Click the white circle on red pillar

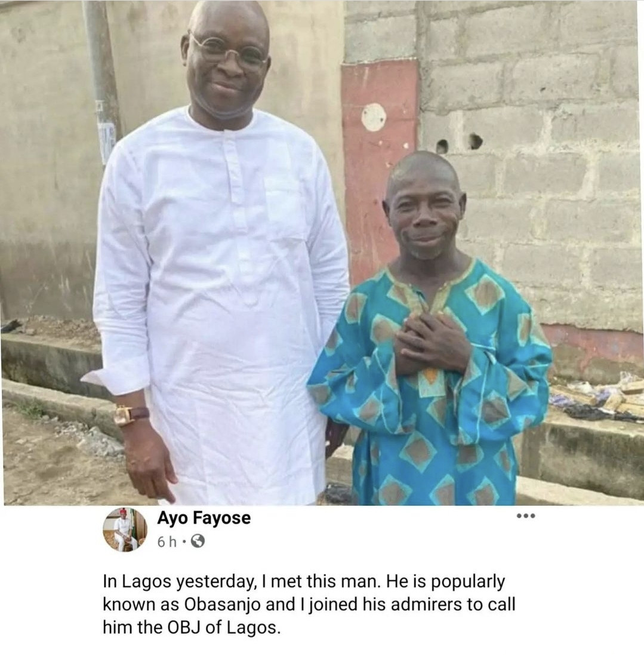tap(374, 116)
